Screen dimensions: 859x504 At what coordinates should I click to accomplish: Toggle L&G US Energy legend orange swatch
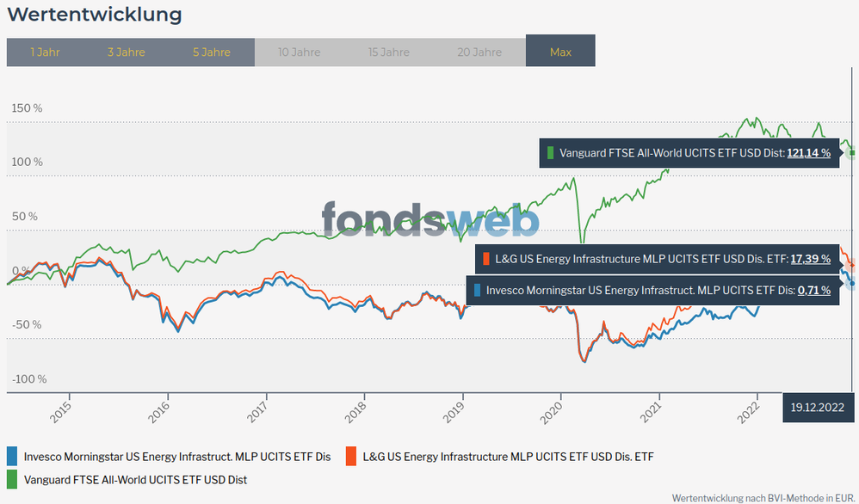pyautogui.click(x=350, y=457)
